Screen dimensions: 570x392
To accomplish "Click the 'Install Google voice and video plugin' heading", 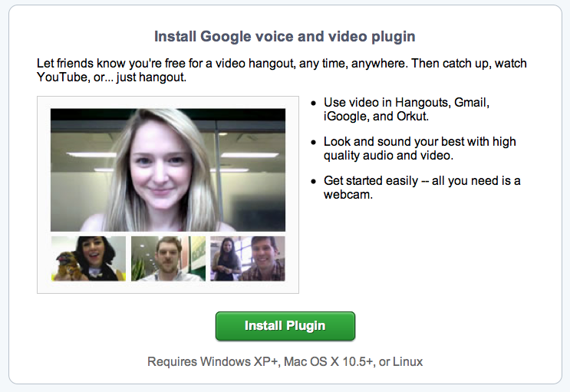I will 285,36.
